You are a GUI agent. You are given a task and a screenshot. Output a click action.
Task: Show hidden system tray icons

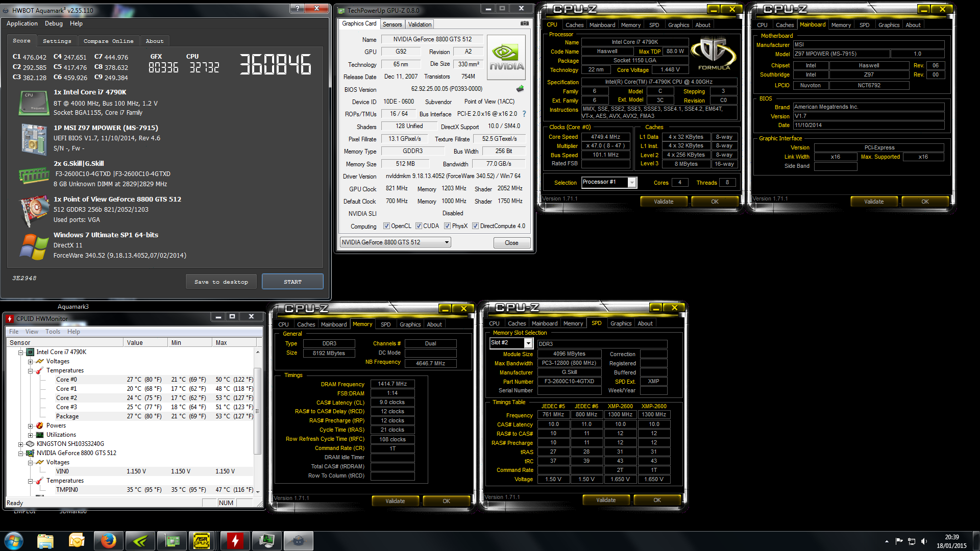887,541
